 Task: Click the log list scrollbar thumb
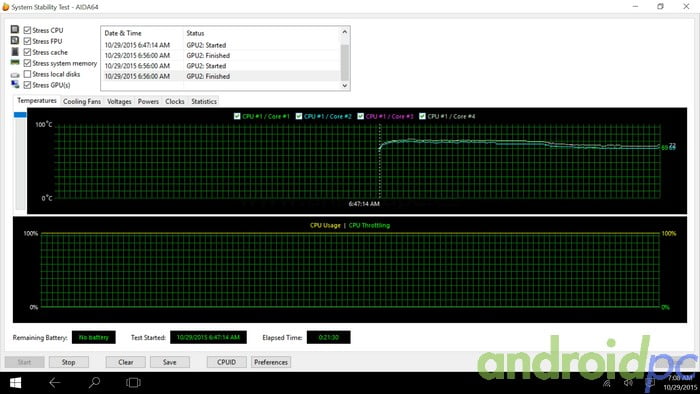tap(344, 62)
